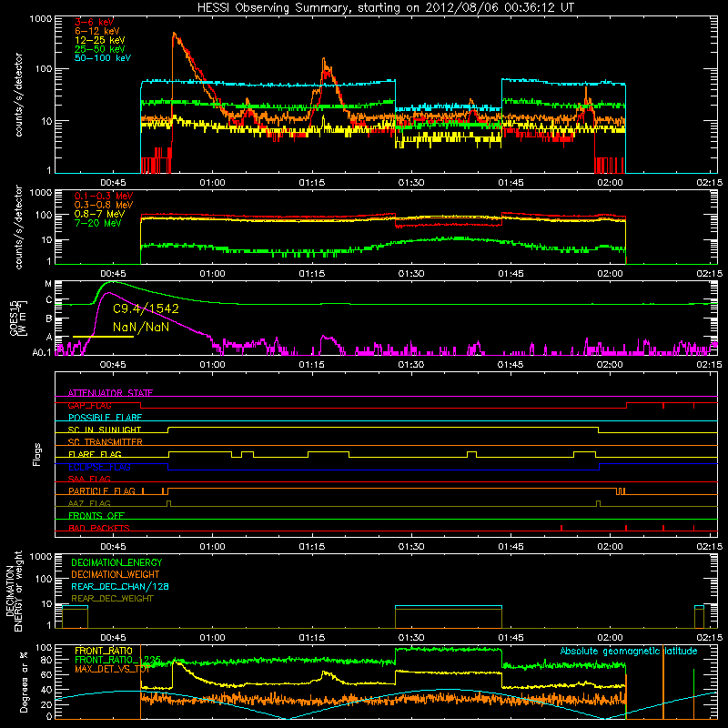Select the GAP_FLAG label
This screenshot has height=728, width=728.
point(89,405)
